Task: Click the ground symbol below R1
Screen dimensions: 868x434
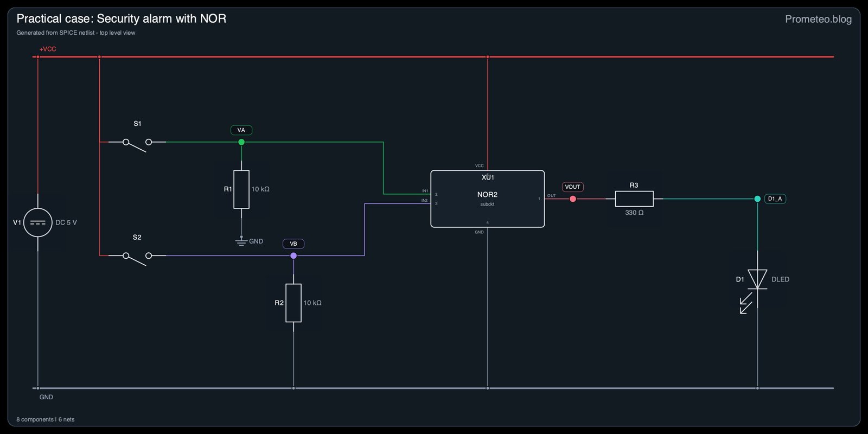Action: point(241,241)
